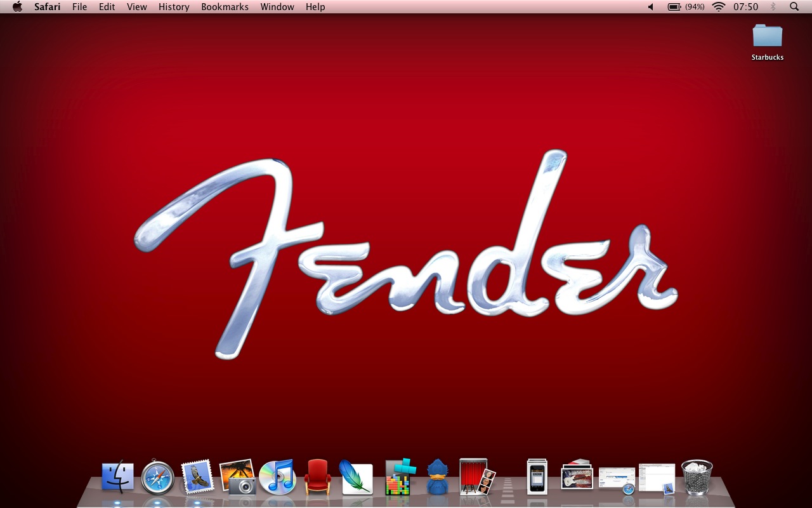Click the volume speaker icon in the menu bar
Viewport: 812px width, 508px height.
(650, 7)
